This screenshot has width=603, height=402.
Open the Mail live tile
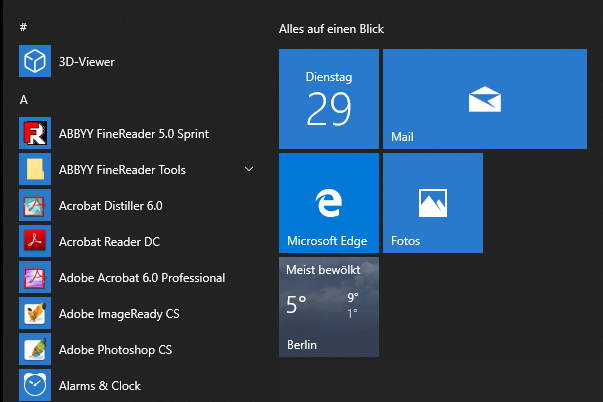click(485, 99)
